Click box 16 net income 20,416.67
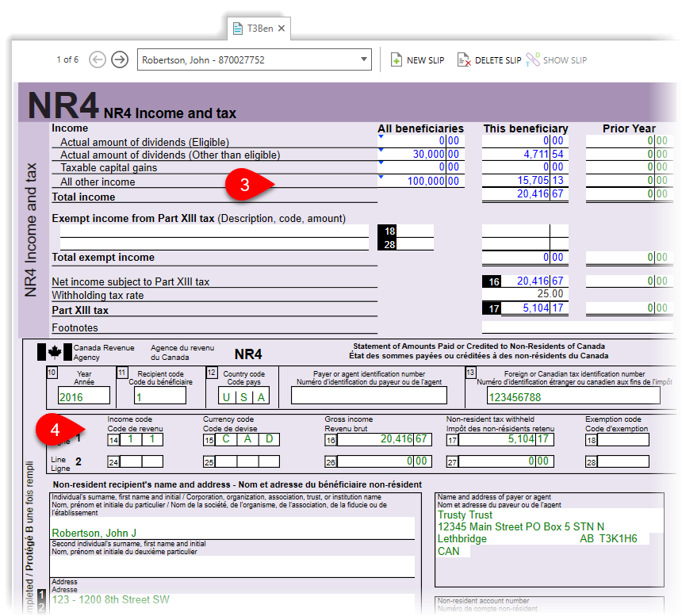 click(534, 281)
